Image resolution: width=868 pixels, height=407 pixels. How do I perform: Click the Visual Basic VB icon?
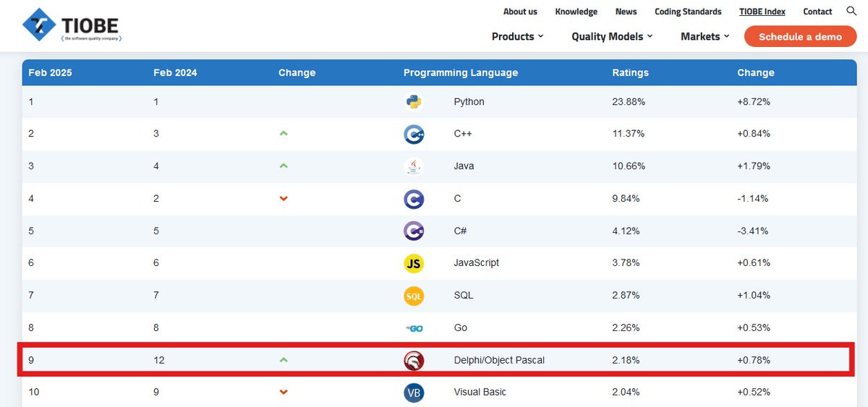click(414, 393)
